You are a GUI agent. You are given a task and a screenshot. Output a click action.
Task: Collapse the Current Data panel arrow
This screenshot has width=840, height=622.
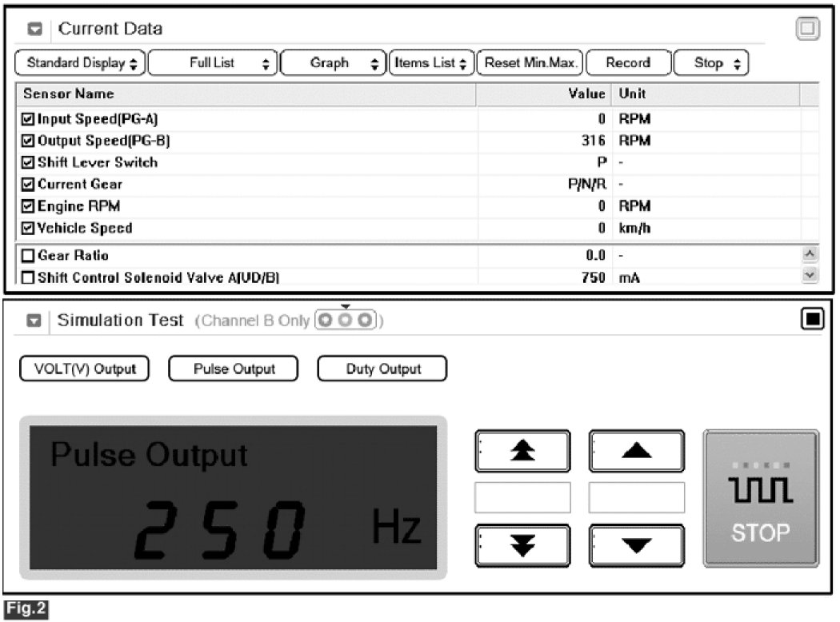[x=35, y=30]
